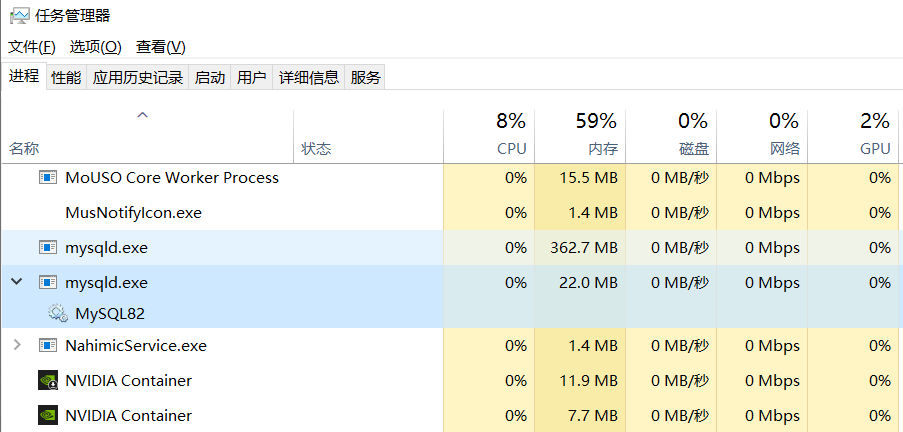Click the NahimicService.exe process icon
This screenshot has height=432, width=903.
48,346
